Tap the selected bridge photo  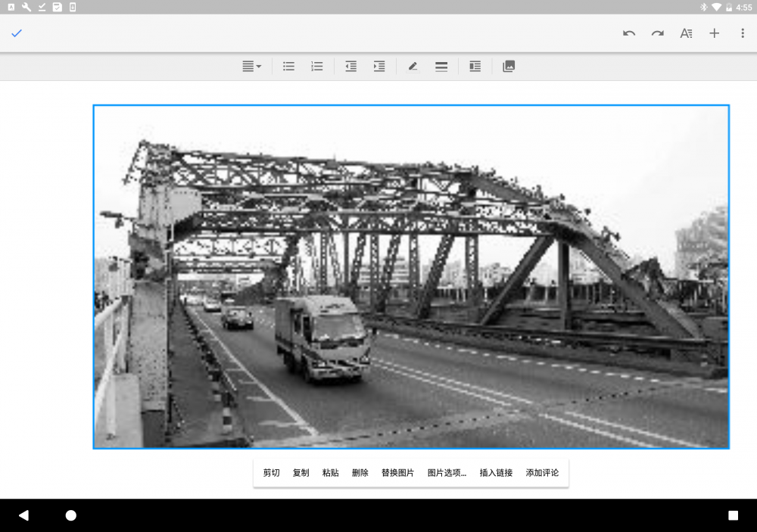click(411, 276)
